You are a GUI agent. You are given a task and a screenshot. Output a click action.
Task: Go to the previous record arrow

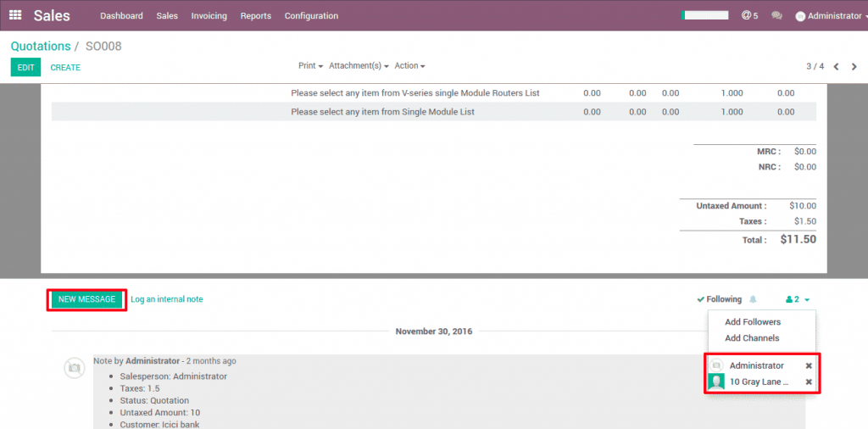point(837,67)
